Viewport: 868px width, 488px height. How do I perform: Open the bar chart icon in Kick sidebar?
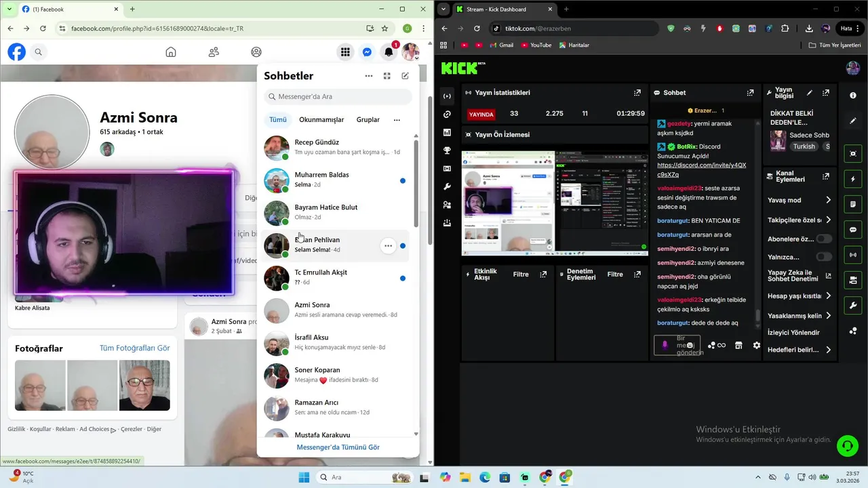tap(447, 133)
